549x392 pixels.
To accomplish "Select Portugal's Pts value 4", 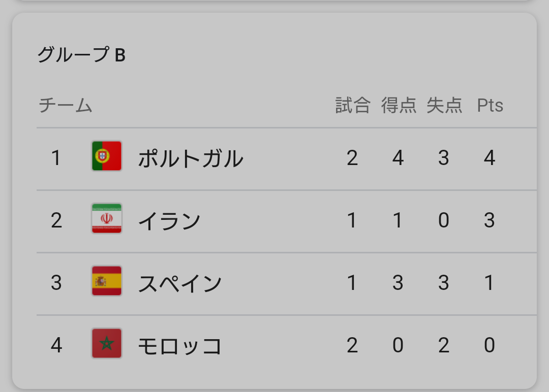I will point(490,158).
